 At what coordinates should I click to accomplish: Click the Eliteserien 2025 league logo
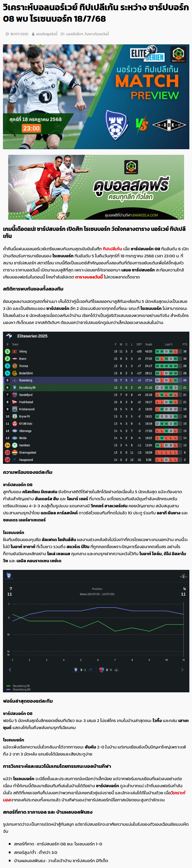click(9, 336)
